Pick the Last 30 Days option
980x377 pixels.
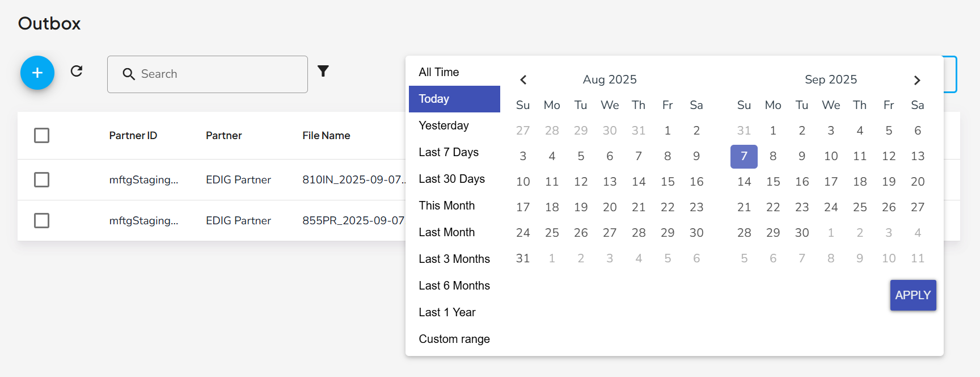pyautogui.click(x=451, y=179)
